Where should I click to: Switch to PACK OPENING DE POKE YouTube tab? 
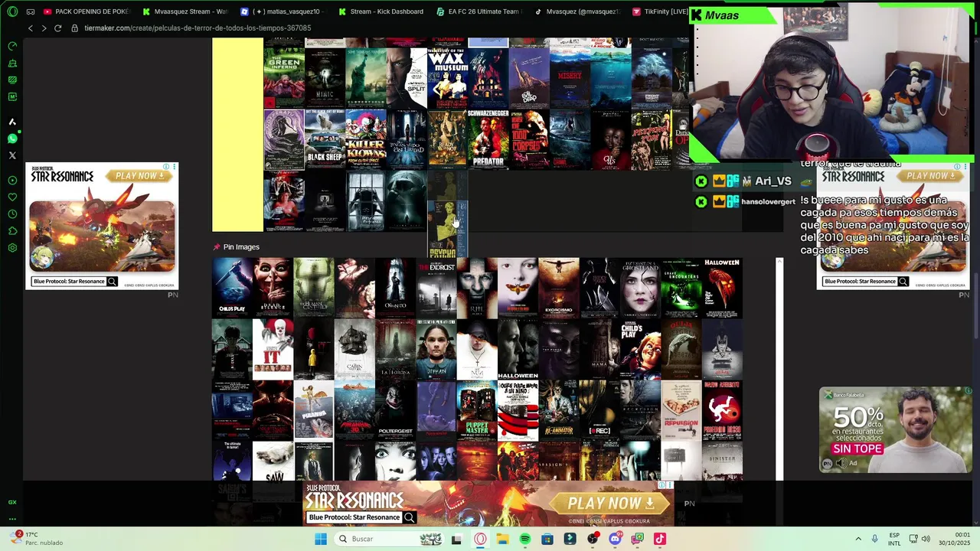(86, 11)
